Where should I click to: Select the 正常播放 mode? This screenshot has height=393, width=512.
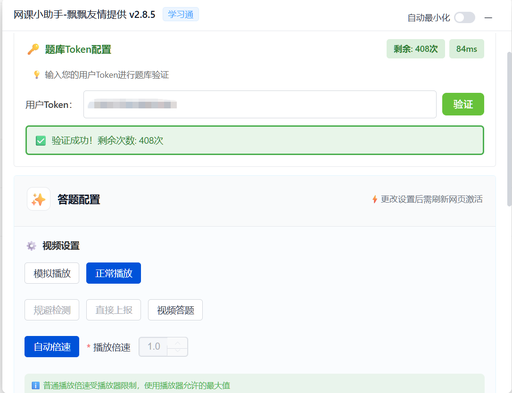(x=114, y=273)
